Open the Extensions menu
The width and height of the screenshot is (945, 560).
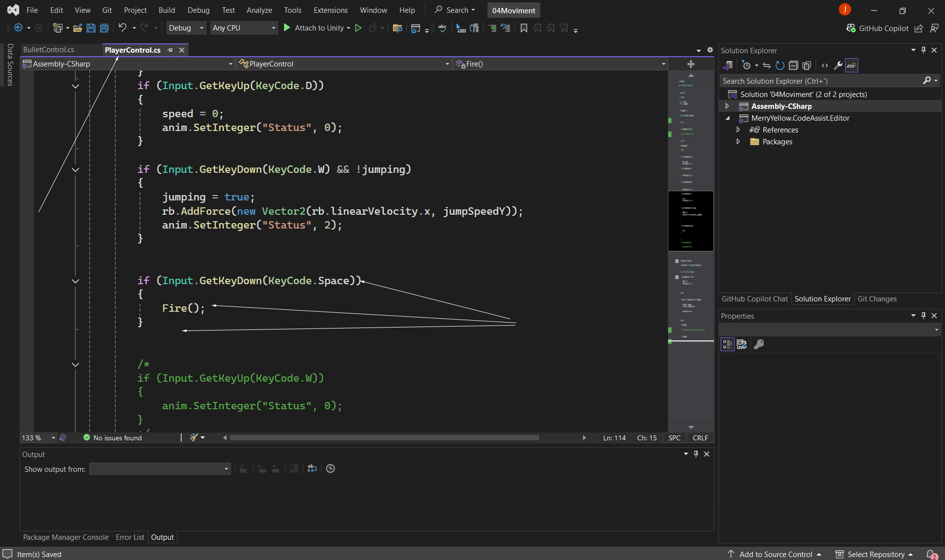(x=330, y=10)
